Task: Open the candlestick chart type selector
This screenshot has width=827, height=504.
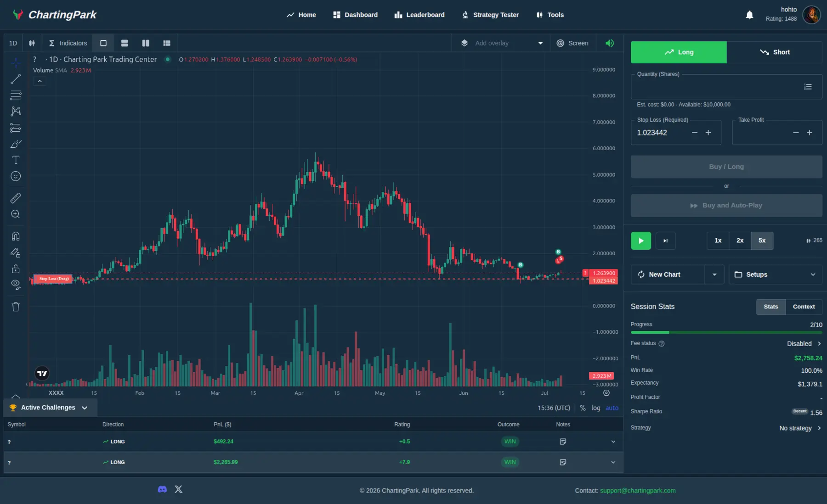Action: pyautogui.click(x=32, y=43)
